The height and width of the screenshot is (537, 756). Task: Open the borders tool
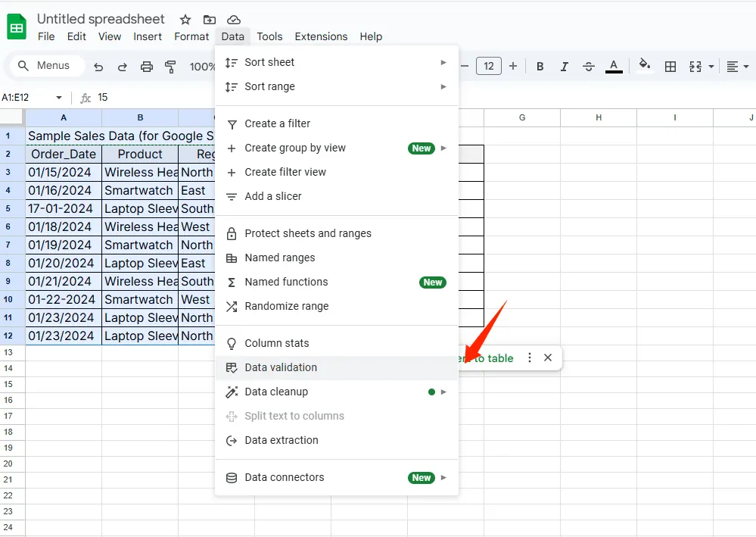(x=670, y=67)
